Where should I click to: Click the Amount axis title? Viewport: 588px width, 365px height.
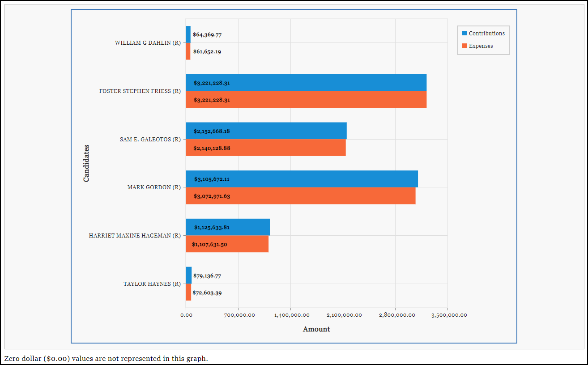(316, 329)
